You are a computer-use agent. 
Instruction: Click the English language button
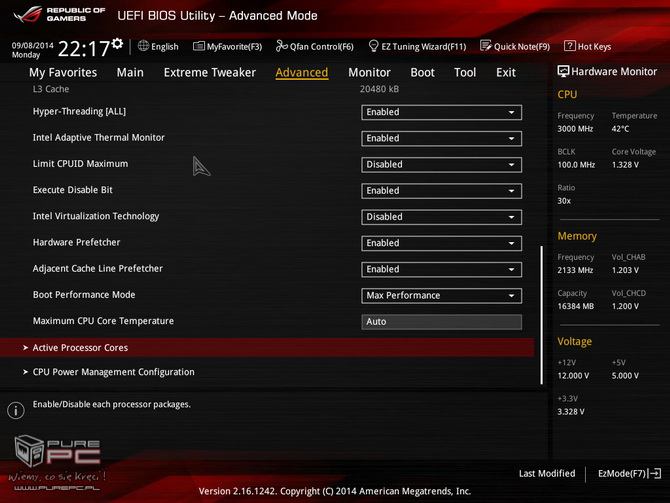pos(158,46)
